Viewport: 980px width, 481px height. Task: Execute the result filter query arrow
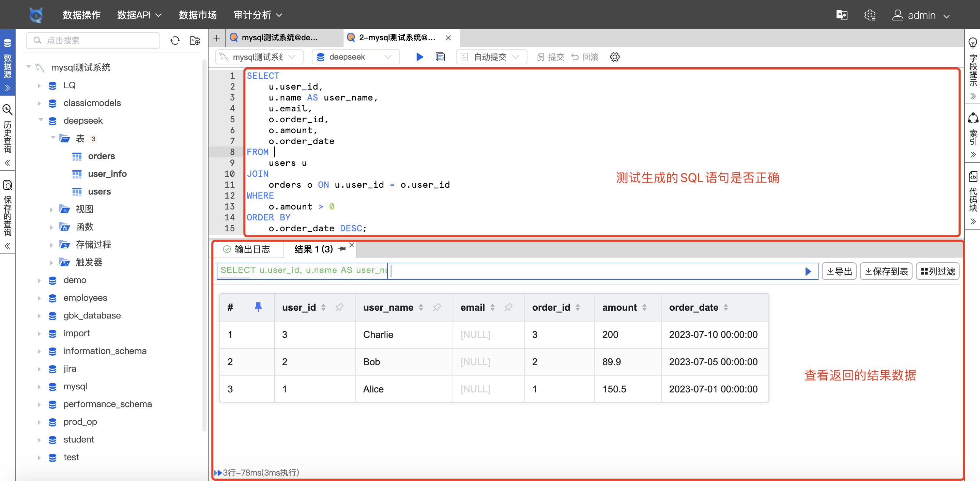pos(808,271)
